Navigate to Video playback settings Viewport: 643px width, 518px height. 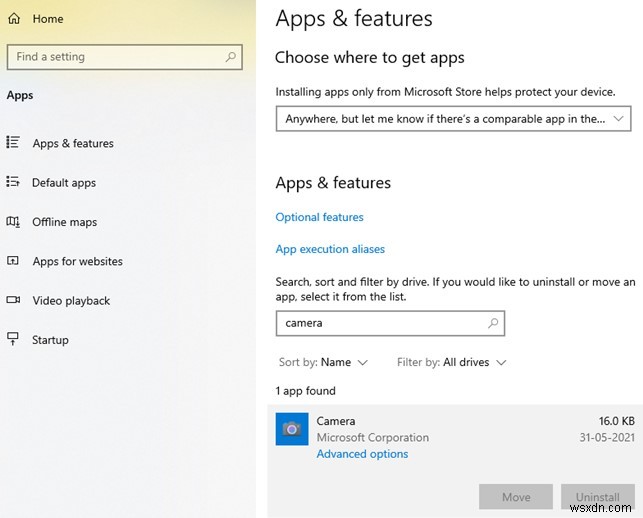click(71, 301)
